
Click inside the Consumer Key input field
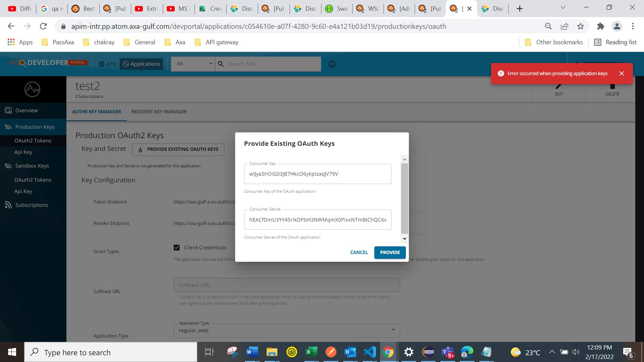[317, 174]
